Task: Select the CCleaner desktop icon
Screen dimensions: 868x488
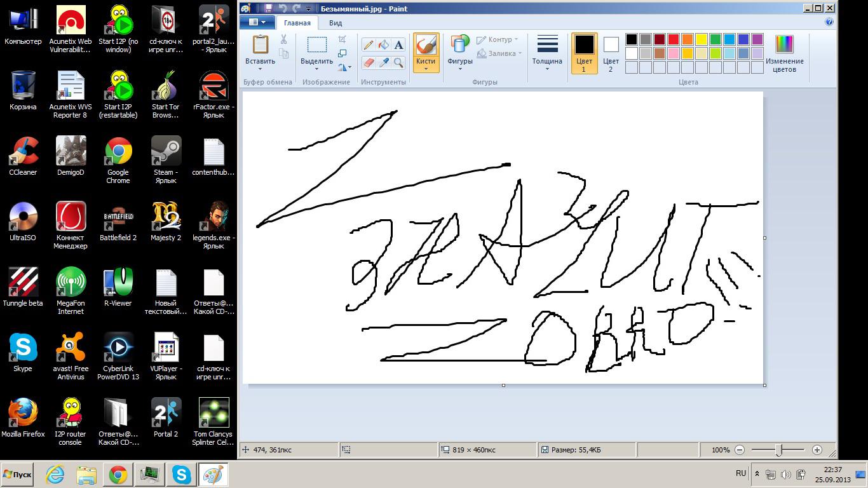Action: (x=23, y=156)
